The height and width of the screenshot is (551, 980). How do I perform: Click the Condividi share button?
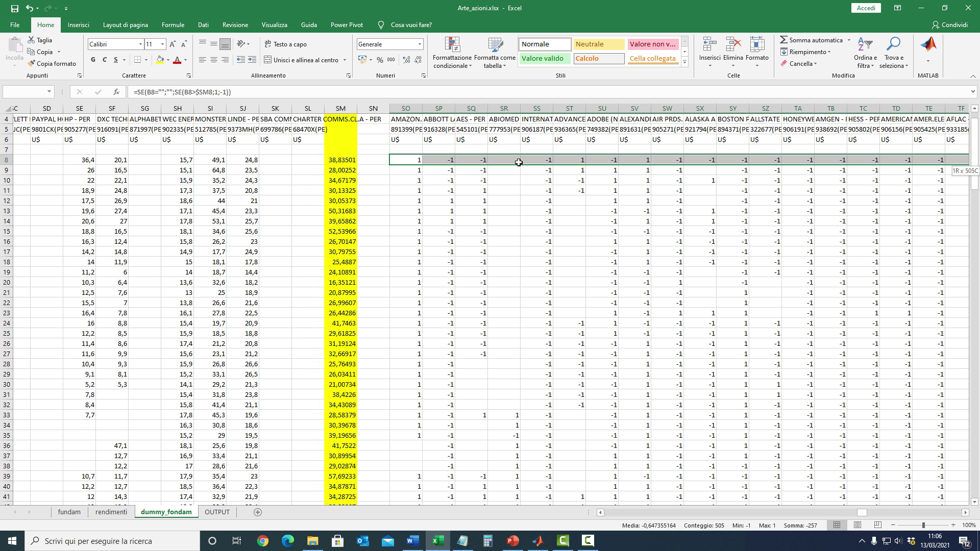[949, 25]
